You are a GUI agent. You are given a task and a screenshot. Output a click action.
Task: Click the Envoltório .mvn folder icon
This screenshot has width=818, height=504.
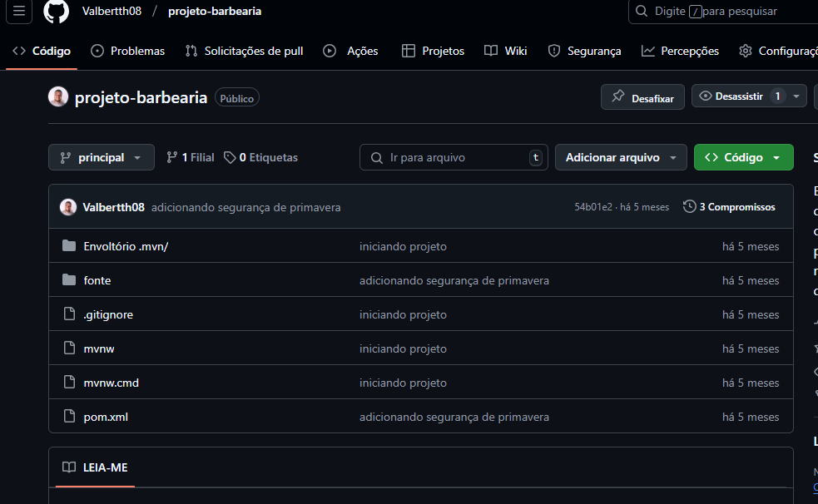69,246
